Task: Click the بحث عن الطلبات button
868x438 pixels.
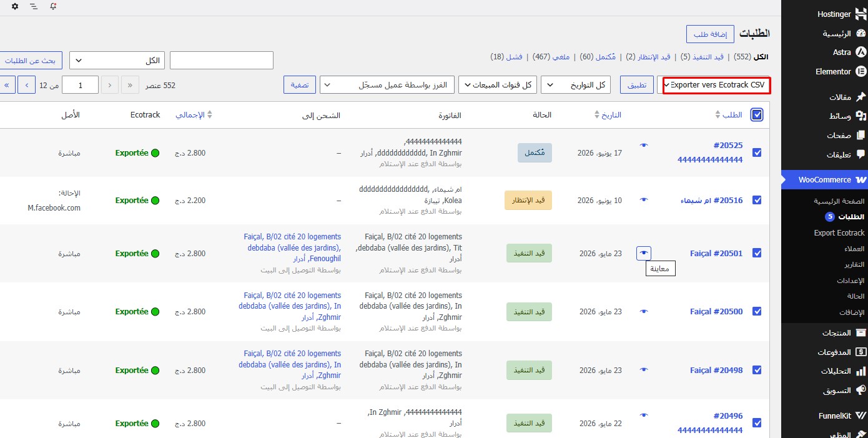Action: [x=30, y=61]
